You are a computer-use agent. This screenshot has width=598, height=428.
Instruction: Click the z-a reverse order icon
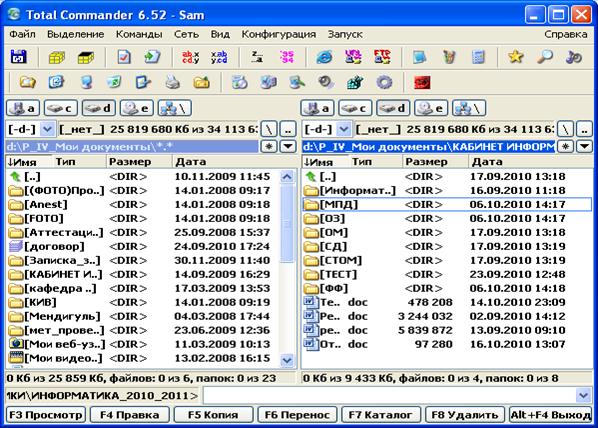point(257,57)
